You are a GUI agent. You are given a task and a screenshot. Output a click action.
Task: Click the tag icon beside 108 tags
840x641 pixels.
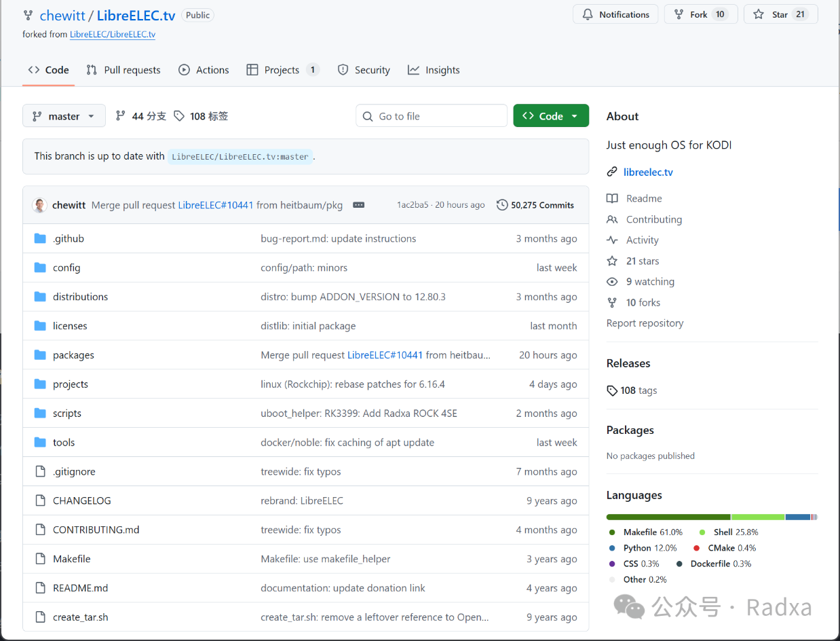point(612,390)
